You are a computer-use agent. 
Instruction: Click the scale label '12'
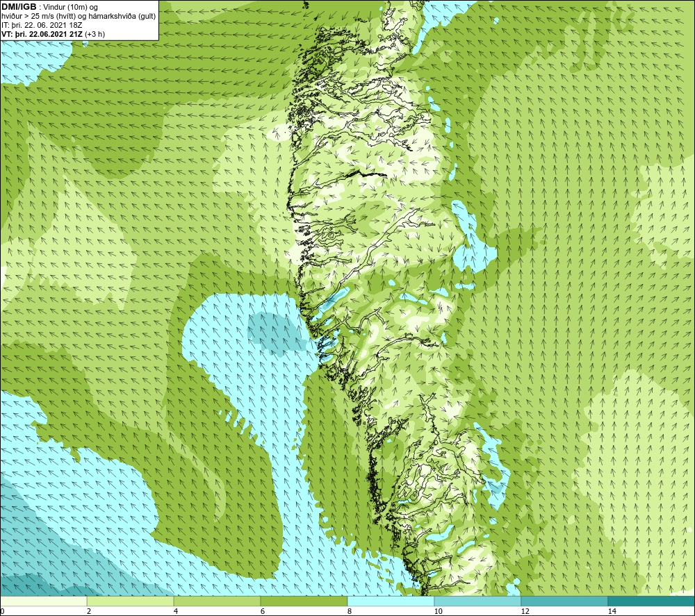pos(525,612)
